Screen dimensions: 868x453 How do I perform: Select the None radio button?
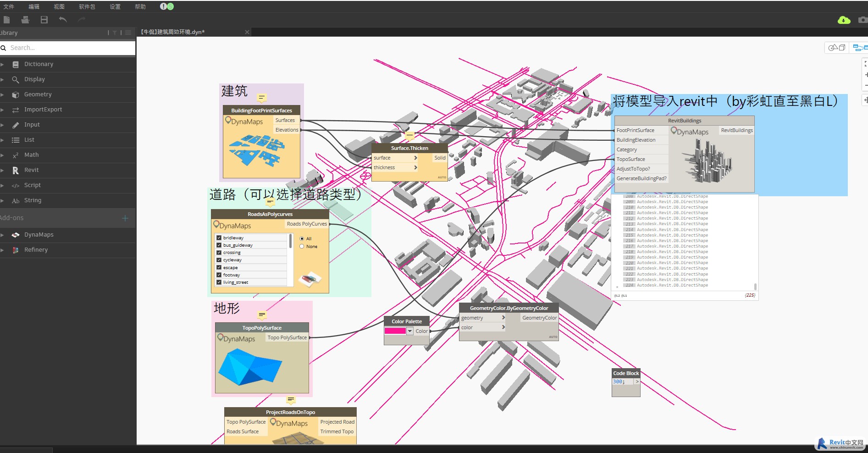(302, 246)
